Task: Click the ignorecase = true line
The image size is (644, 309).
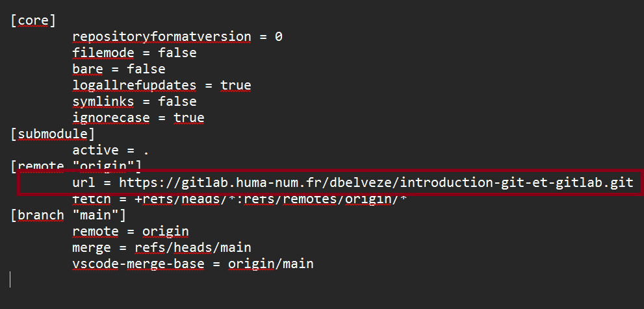Action: pyautogui.click(x=138, y=117)
